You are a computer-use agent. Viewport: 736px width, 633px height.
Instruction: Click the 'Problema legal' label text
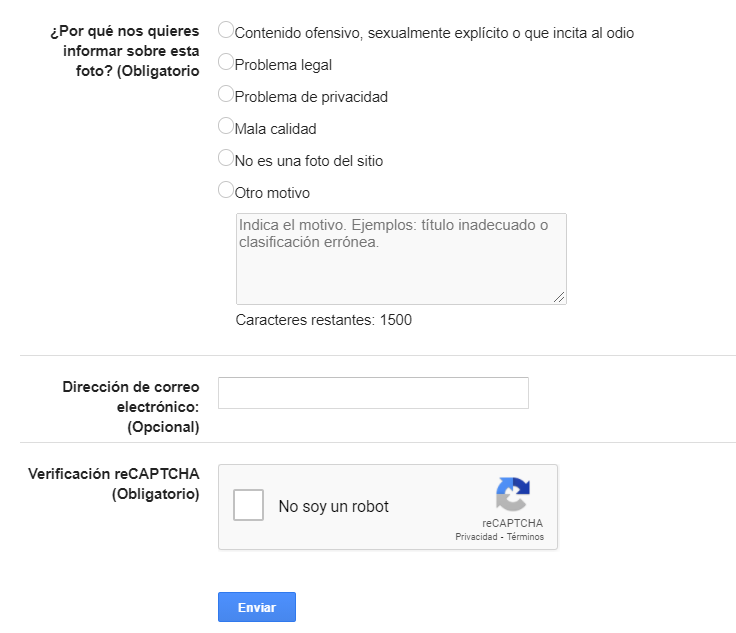point(283,65)
